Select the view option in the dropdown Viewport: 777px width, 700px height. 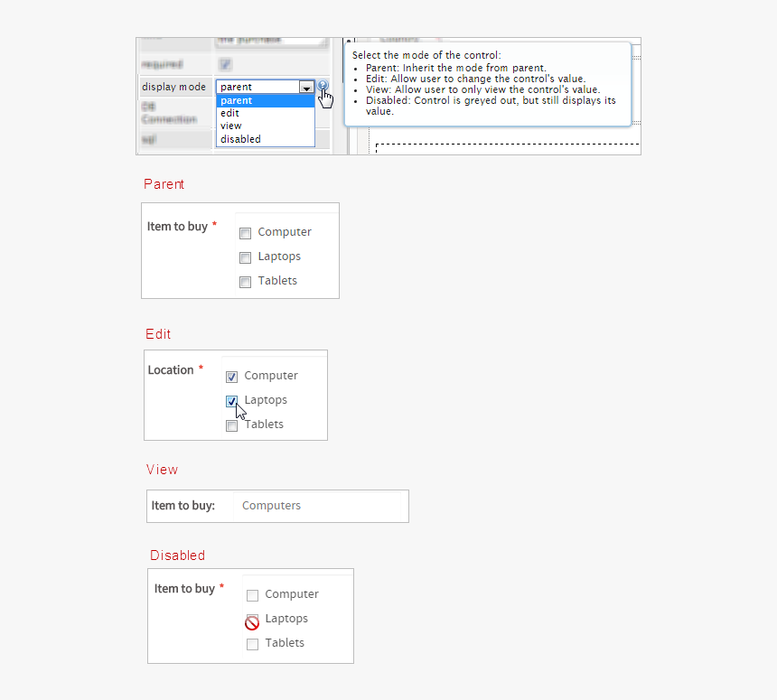[x=231, y=126]
